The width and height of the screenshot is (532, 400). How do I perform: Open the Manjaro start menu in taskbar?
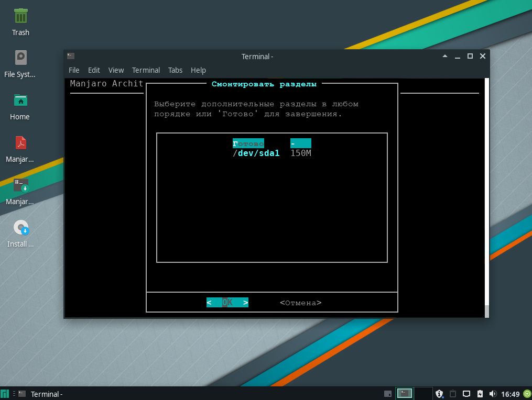coord(5,394)
